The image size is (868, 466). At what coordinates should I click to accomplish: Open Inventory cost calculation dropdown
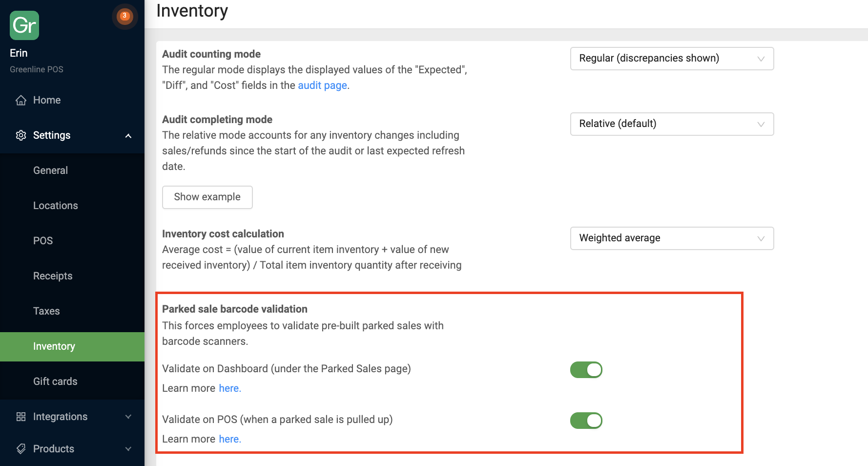[x=672, y=238]
